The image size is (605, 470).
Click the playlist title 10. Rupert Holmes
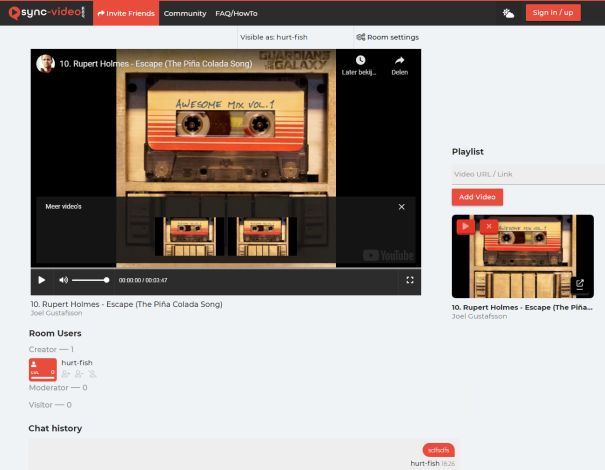point(522,308)
